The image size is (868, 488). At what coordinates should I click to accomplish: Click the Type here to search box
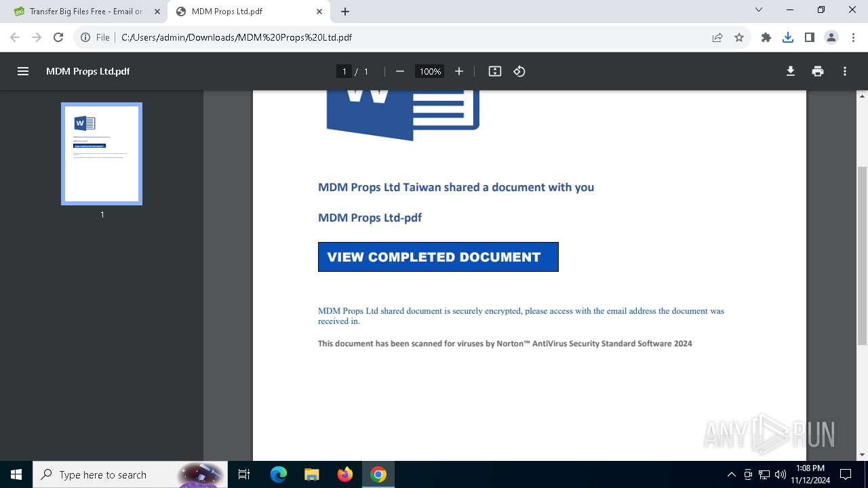131,474
